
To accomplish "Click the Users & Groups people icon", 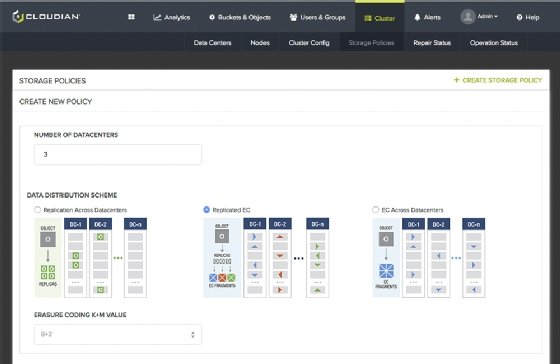I will (293, 17).
